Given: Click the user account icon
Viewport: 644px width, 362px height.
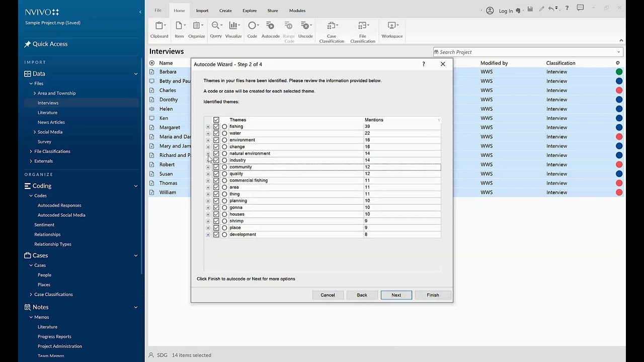Looking at the screenshot, I should pos(490,11).
